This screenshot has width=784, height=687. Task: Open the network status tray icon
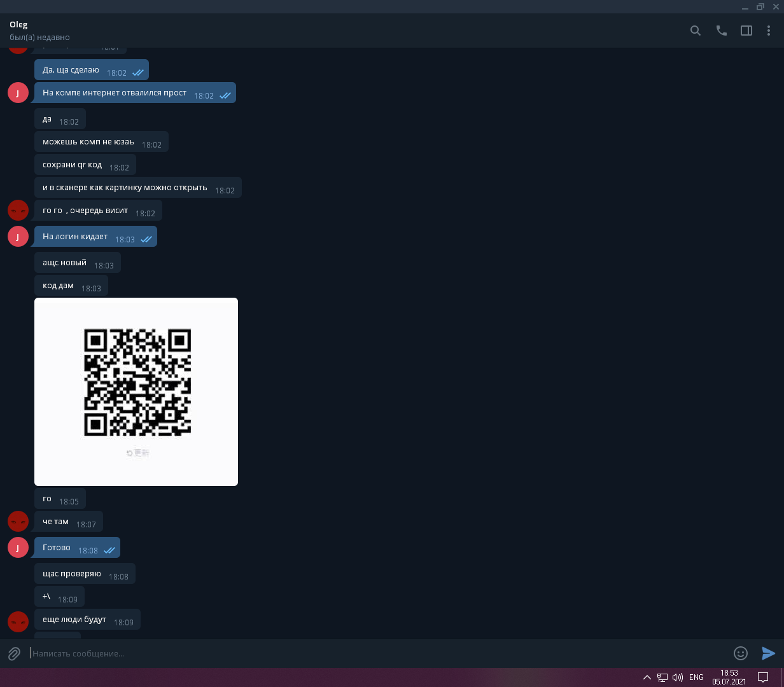click(662, 677)
